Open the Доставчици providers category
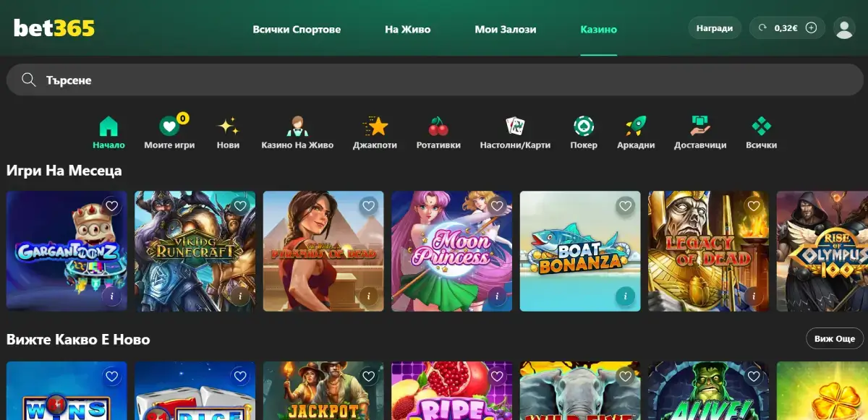Image resolution: width=868 pixels, height=420 pixels. pos(700,127)
